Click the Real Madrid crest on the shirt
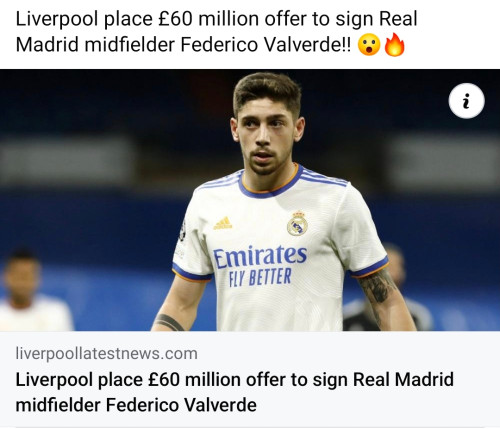Image resolution: width=500 pixels, height=429 pixels. (297, 223)
